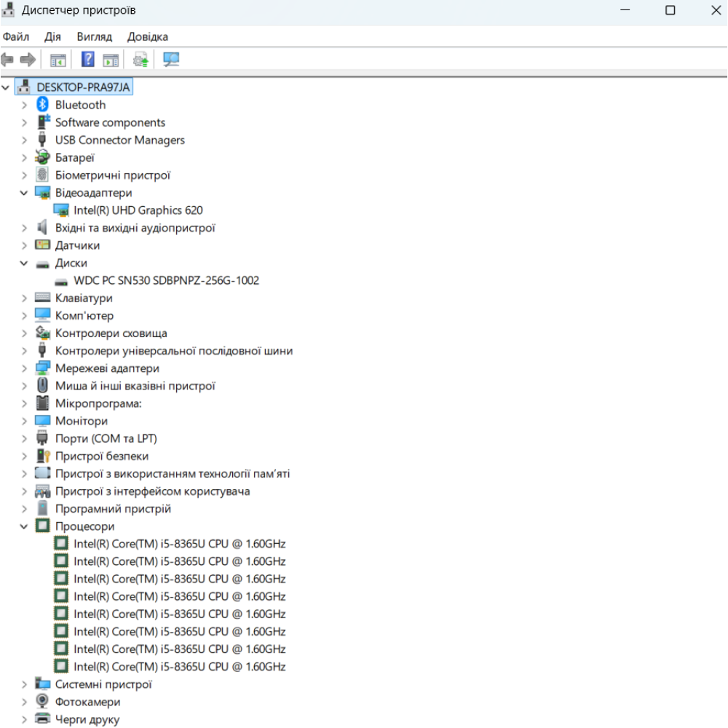Click the Update driver toolbar icon
Viewport: 728px width, 728px height.
[141, 60]
